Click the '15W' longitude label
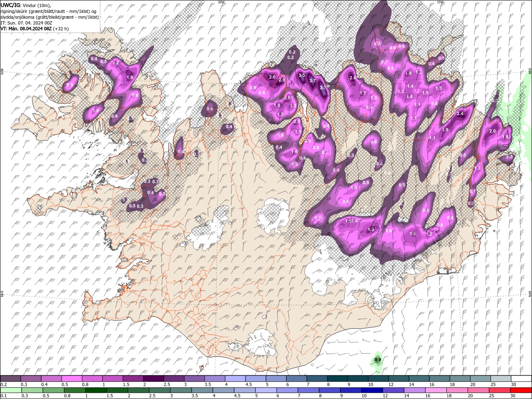Viewport: 532px width, 399px height. point(441,2)
